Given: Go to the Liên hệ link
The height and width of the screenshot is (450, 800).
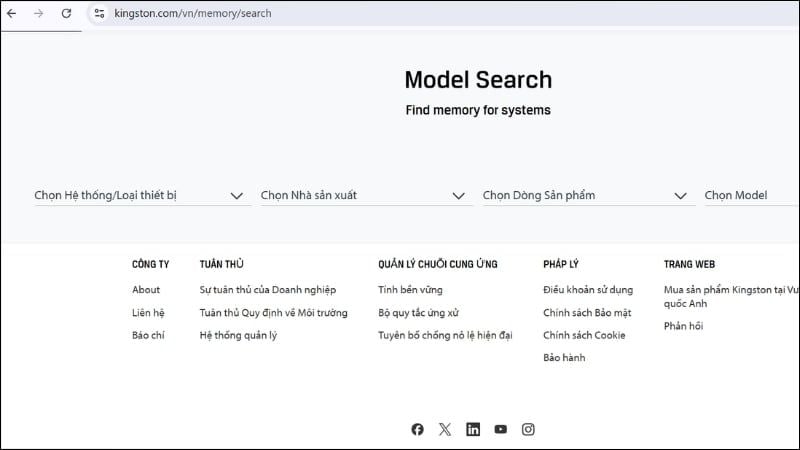Looking at the screenshot, I should (148, 313).
